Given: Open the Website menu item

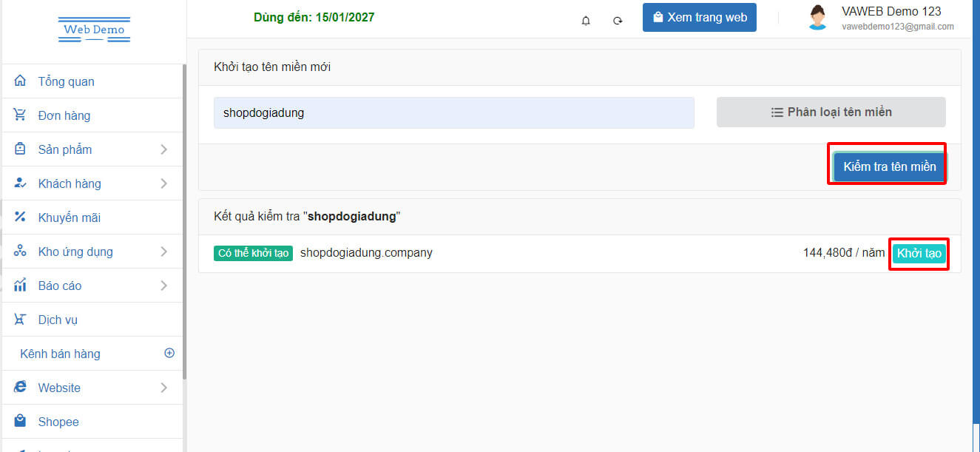Looking at the screenshot, I should tap(59, 388).
